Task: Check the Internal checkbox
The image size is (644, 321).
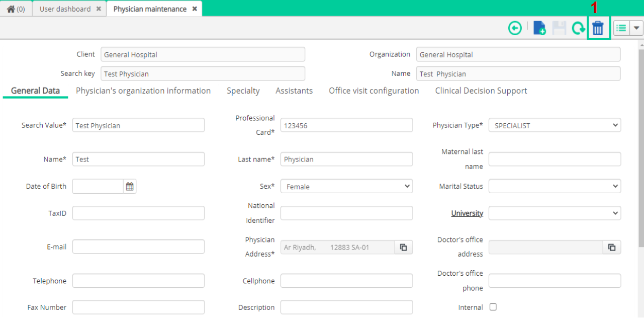Action: [493, 307]
